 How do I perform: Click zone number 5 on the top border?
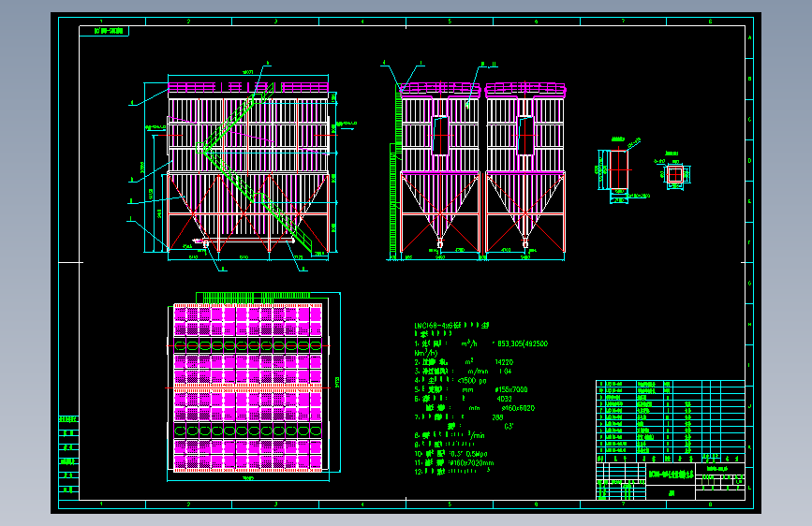(450, 22)
